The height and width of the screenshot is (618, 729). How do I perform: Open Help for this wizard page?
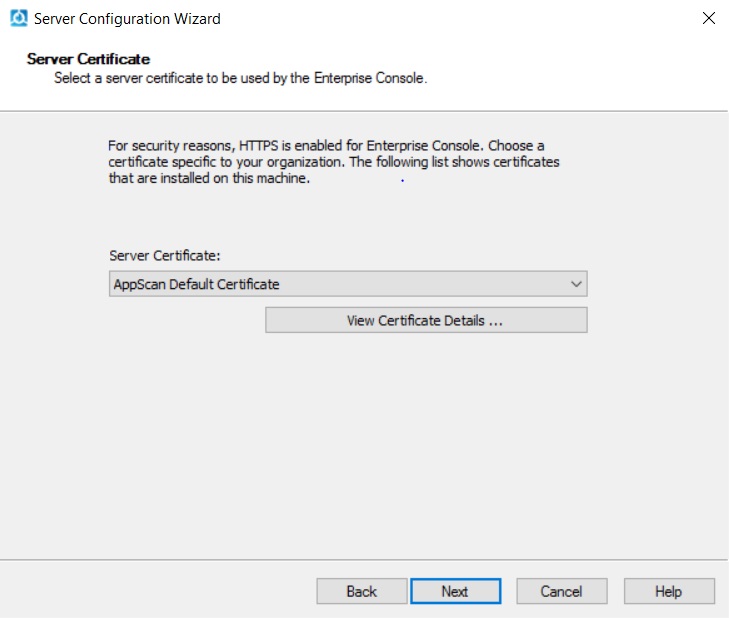point(668,591)
